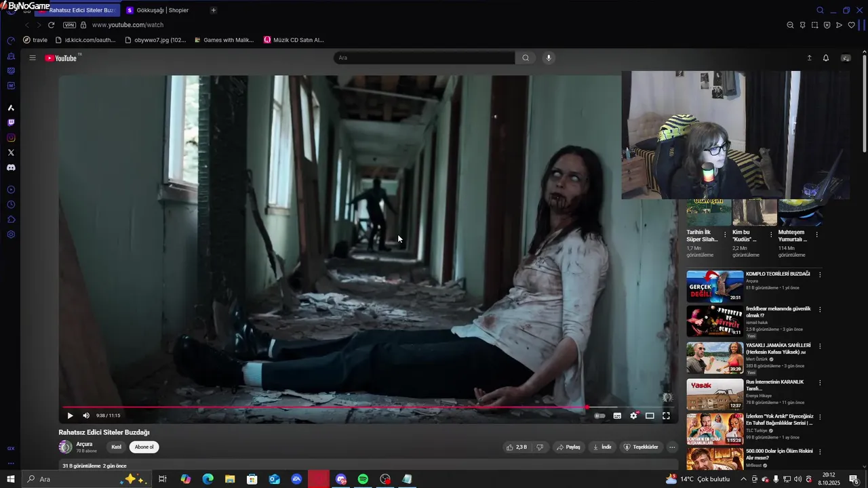Enter fullscreen mode in the player
Viewport: 868px width, 488px height.
pos(666,415)
